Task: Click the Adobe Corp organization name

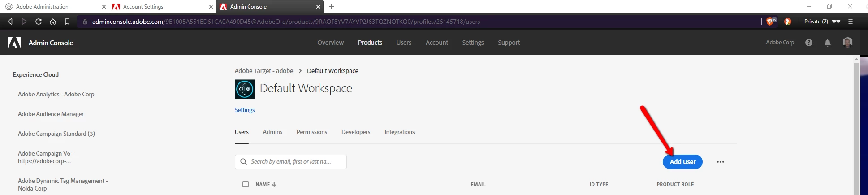Action: point(780,43)
